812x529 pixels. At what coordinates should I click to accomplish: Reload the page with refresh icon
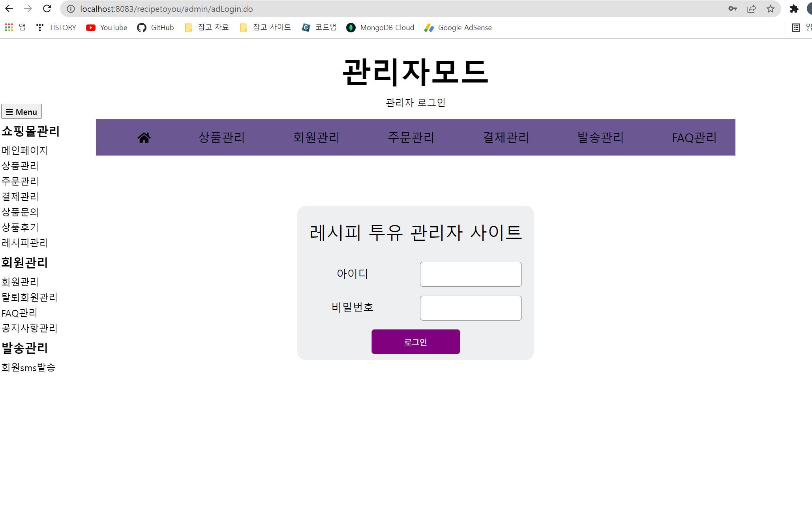click(x=47, y=9)
